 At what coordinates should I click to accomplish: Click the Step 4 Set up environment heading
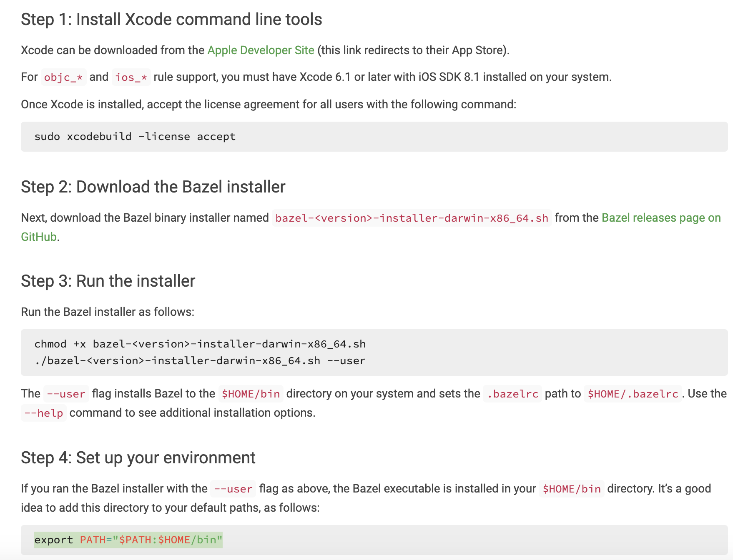click(x=138, y=457)
